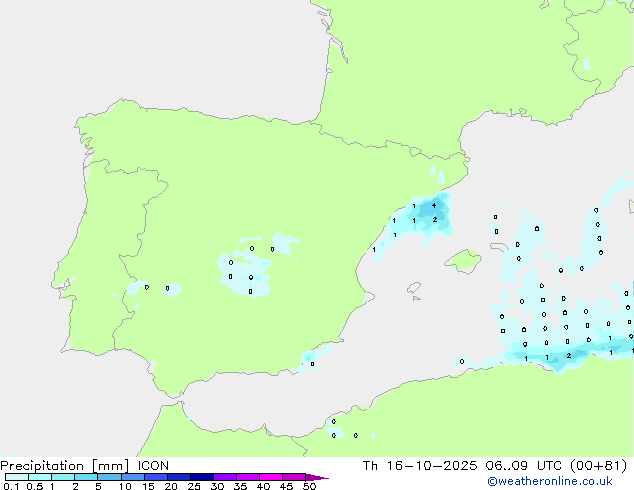Viewport: 634px width, 490px height.
Task: Click the 0.5–1 mm legend color swatch
Action: point(40,477)
